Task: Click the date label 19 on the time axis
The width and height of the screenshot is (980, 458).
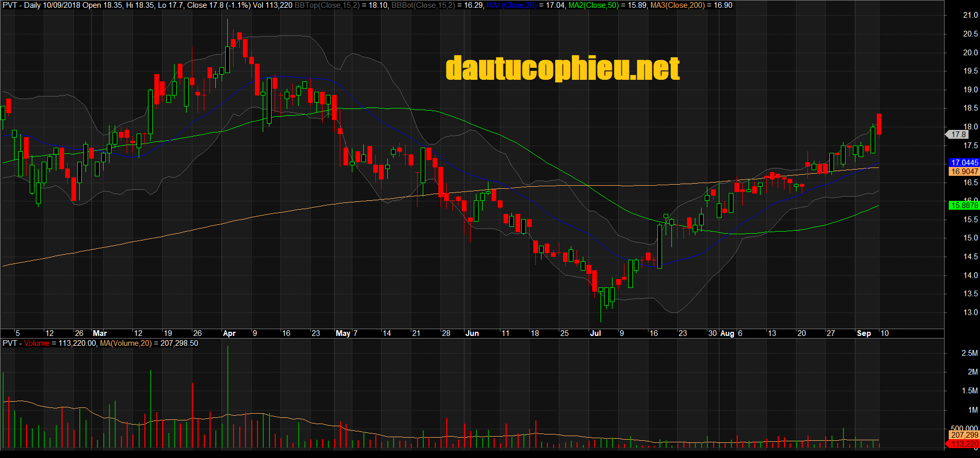Action: coord(167,333)
